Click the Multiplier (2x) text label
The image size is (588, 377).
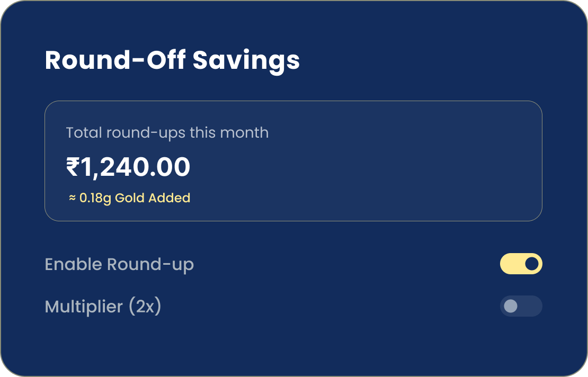pyautogui.click(x=104, y=307)
